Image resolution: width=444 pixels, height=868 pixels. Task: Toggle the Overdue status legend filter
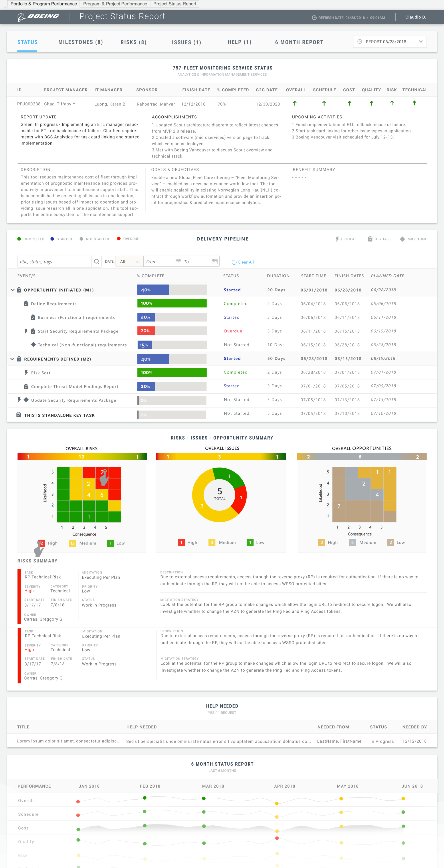tap(128, 239)
